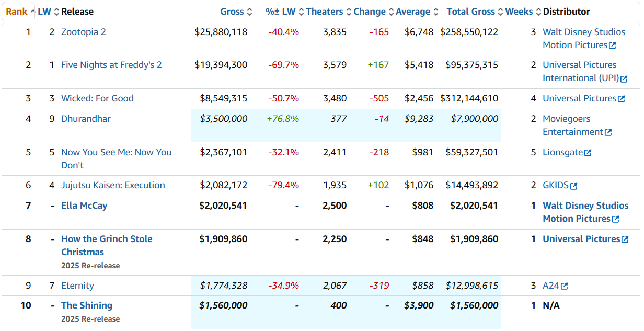Open The Shining re-release link
This screenshot has width=644, height=331.
[x=87, y=305]
